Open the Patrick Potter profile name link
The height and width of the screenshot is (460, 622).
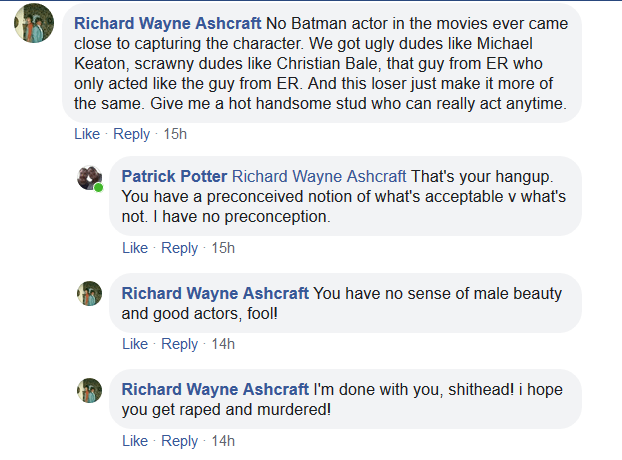click(x=174, y=175)
